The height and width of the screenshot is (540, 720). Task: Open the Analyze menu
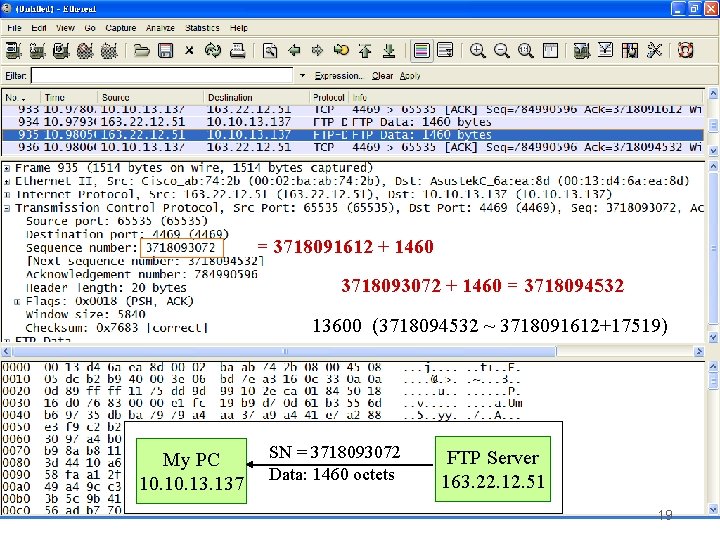tap(160, 28)
